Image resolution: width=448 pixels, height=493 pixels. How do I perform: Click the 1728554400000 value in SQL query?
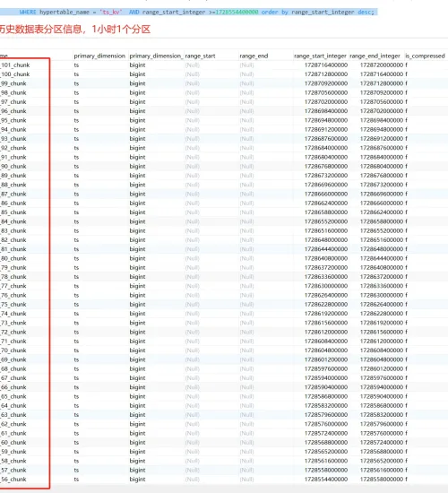237,13
